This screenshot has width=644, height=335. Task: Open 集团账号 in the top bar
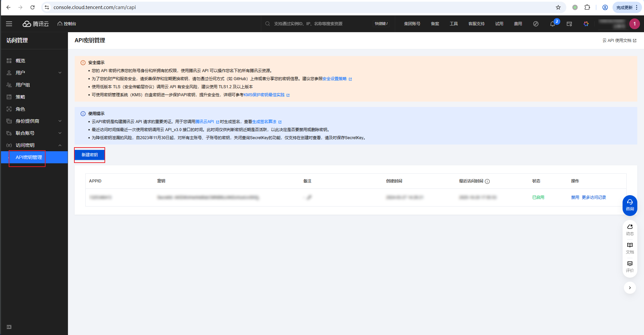(412, 24)
